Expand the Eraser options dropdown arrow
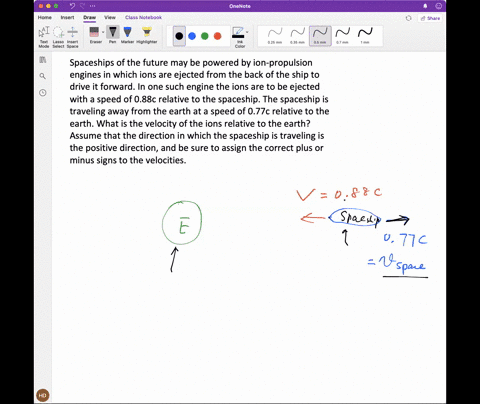The image size is (480, 404). pyautogui.click(x=103, y=32)
